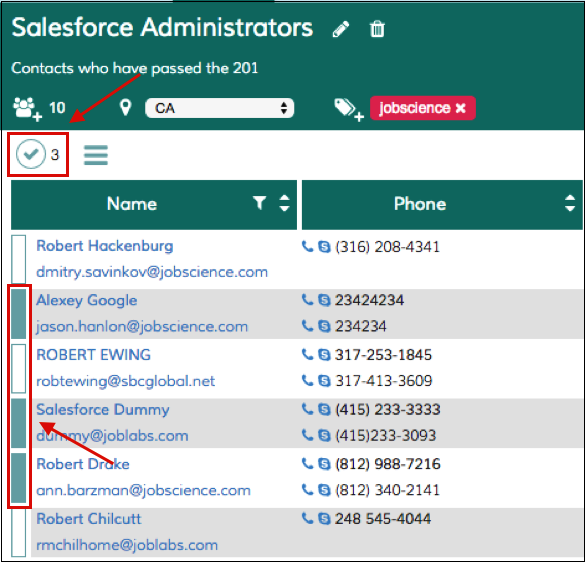This screenshot has height=563, width=586.
Task: Open Robert Chilcutt contact
Action: pos(89,519)
